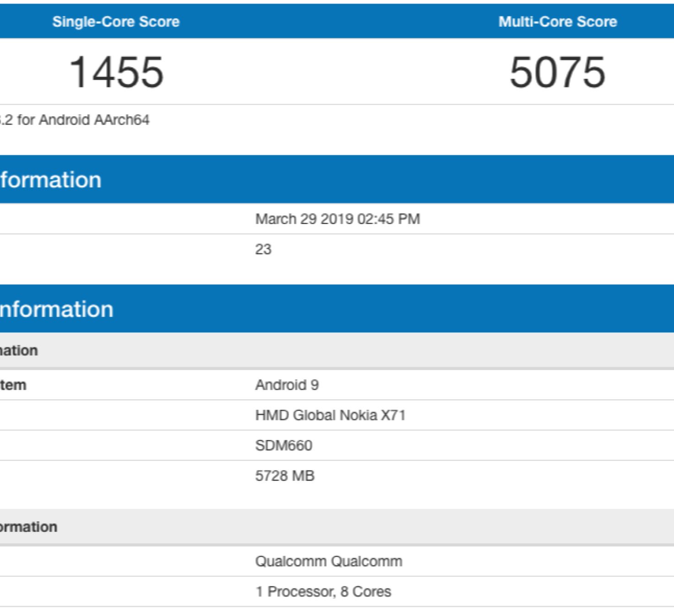The width and height of the screenshot is (674, 616).
Task: Click the '8 Cores' topology text
Action: (366, 592)
